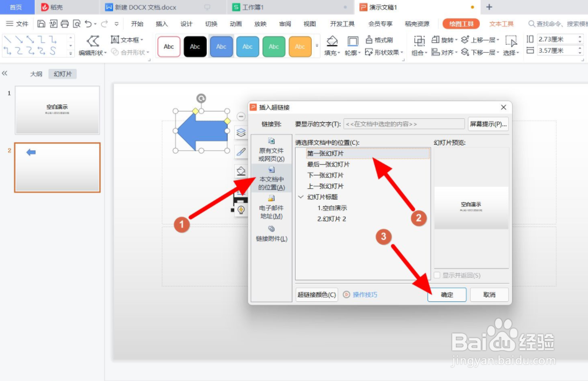Increase shape width 3.57厘米 with stepper
Screen dimensions: 588x381
pyautogui.click(x=580, y=48)
